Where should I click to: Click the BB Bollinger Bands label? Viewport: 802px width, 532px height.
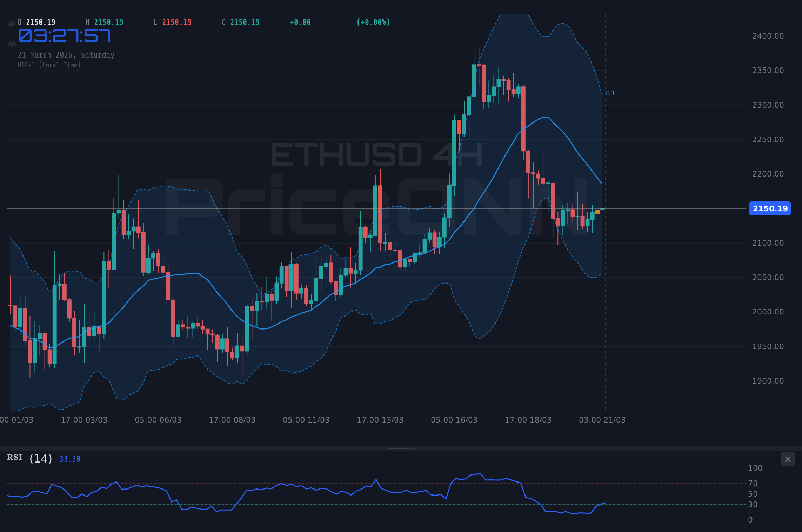tap(610, 93)
